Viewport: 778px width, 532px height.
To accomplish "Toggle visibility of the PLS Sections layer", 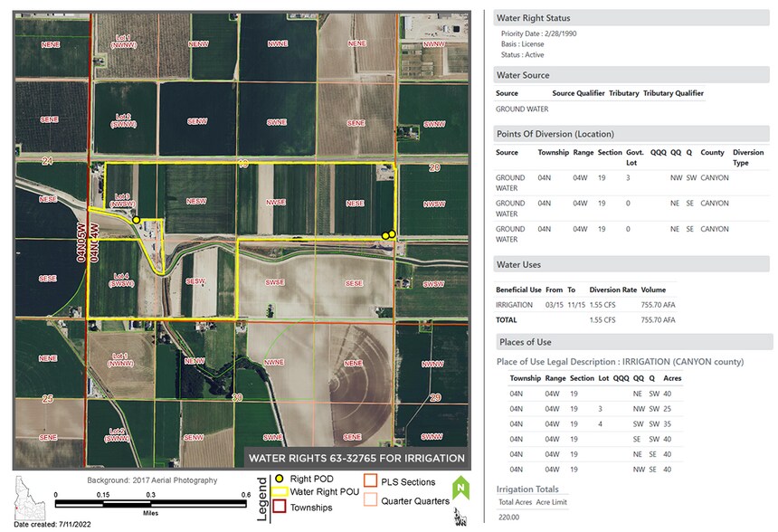I will [370, 480].
